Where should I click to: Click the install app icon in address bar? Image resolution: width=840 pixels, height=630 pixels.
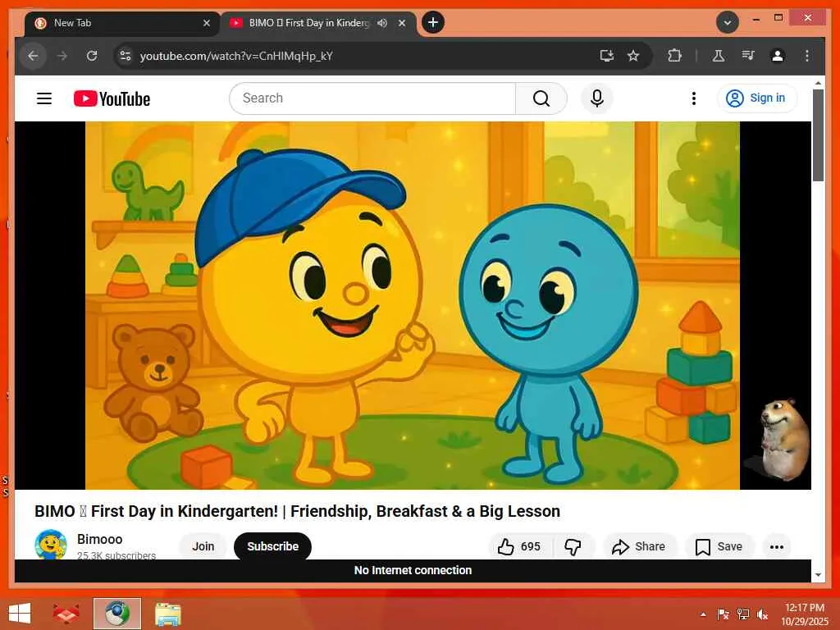click(606, 56)
